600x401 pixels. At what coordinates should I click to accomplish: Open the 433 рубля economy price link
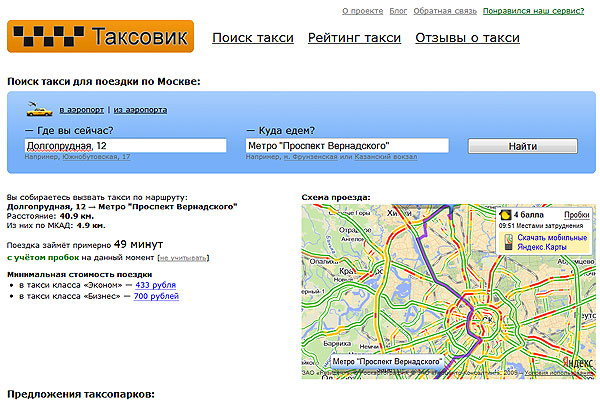[155, 285]
